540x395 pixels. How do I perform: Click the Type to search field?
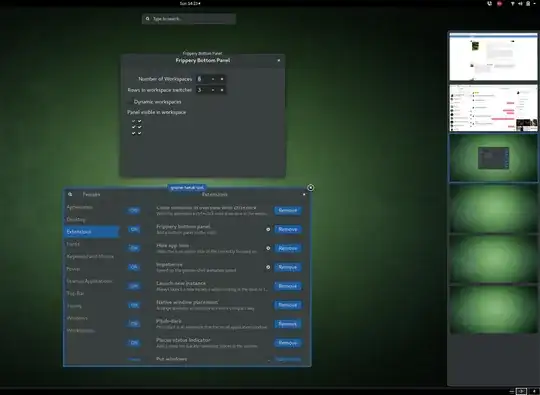point(189,19)
